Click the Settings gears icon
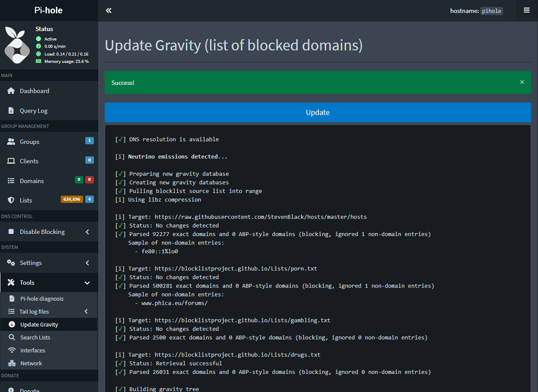Image resolution: width=538 pixels, height=392 pixels. point(11,263)
